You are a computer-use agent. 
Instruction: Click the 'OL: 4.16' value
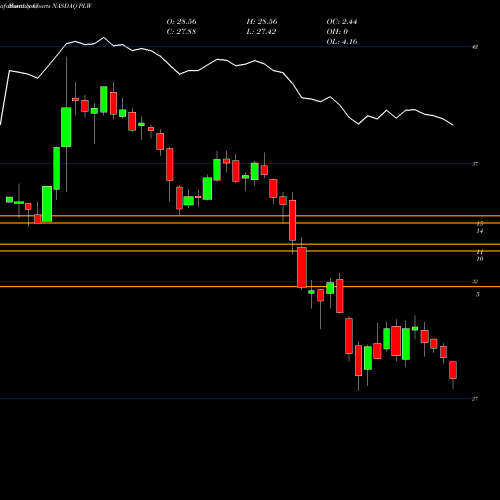(x=342, y=42)
